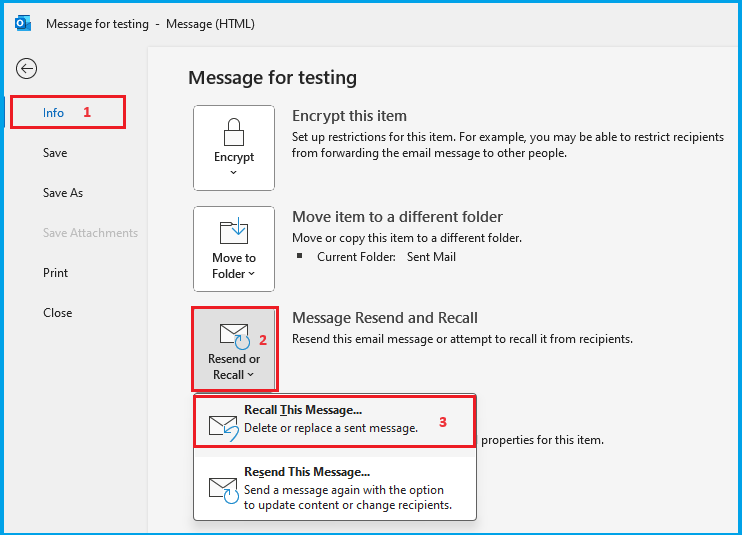The image size is (742, 535).
Task: Pick Resend This Message... option text
Action: [x=307, y=472]
